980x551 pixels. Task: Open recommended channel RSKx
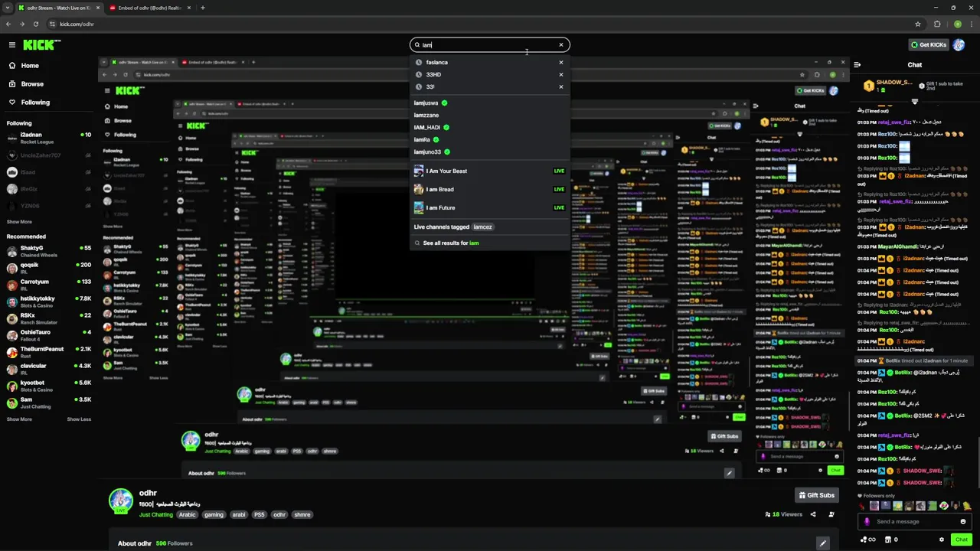[49, 318]
